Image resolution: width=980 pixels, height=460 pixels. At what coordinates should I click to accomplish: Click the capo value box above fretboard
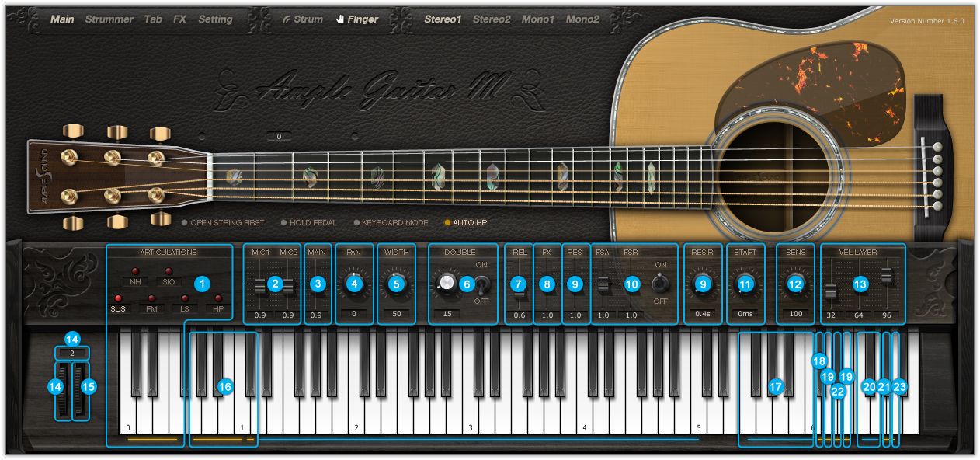[278, 137]
